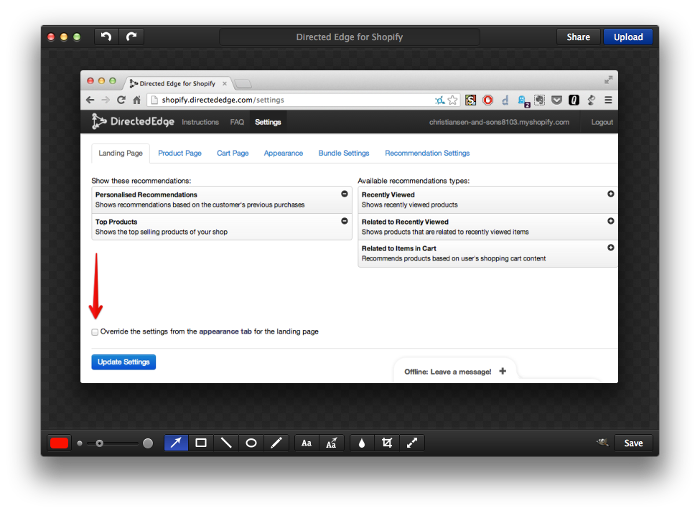
Task: Select the straight line tool
Action: tap(226, 443)
